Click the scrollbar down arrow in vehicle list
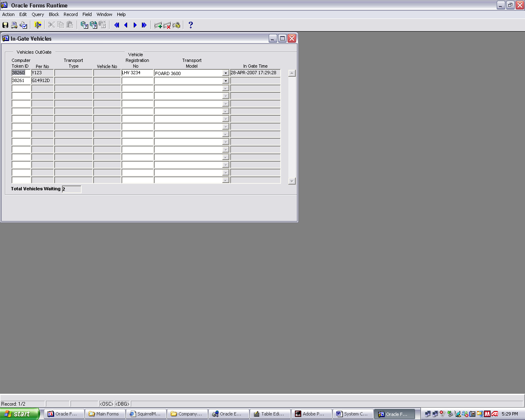Image resolution: width=525 pixels, height=420 pixels. pyautogui.click(x=292, y=181)
